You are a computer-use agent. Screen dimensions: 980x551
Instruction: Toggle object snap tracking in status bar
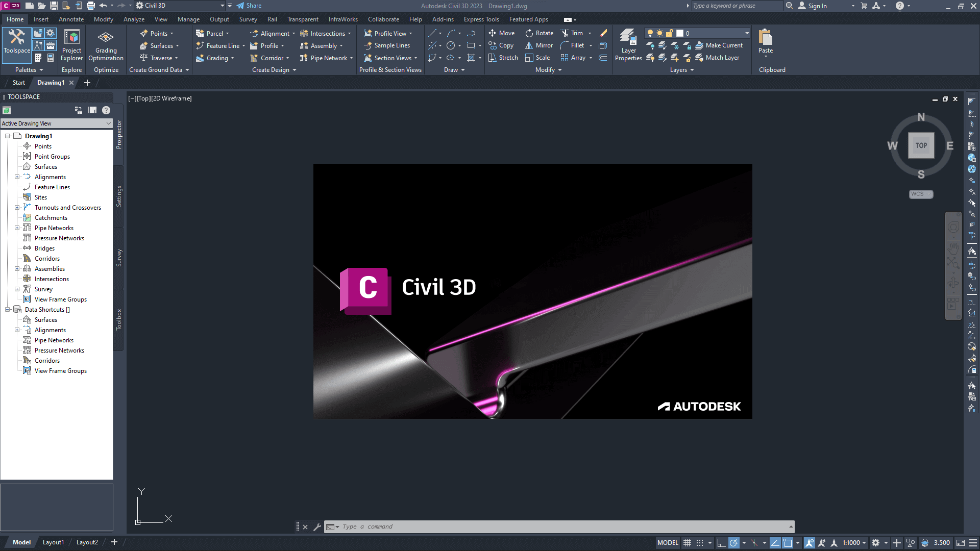(x=775, y=543)
